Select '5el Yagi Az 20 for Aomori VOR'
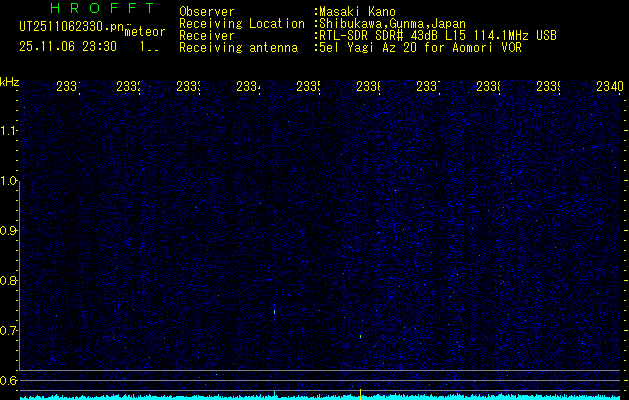The width and height of the screenshot is (629, 400). (420, 48)
